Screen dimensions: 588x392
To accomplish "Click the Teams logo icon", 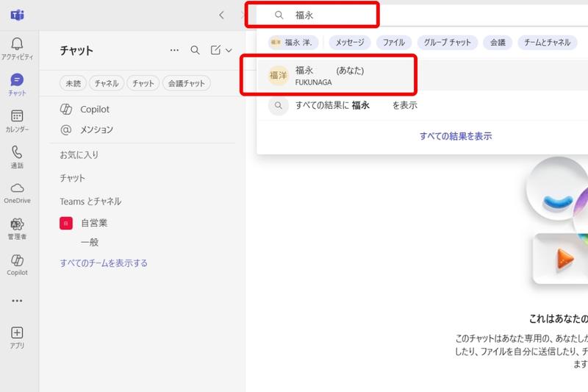I will click(x=17, y=15).
